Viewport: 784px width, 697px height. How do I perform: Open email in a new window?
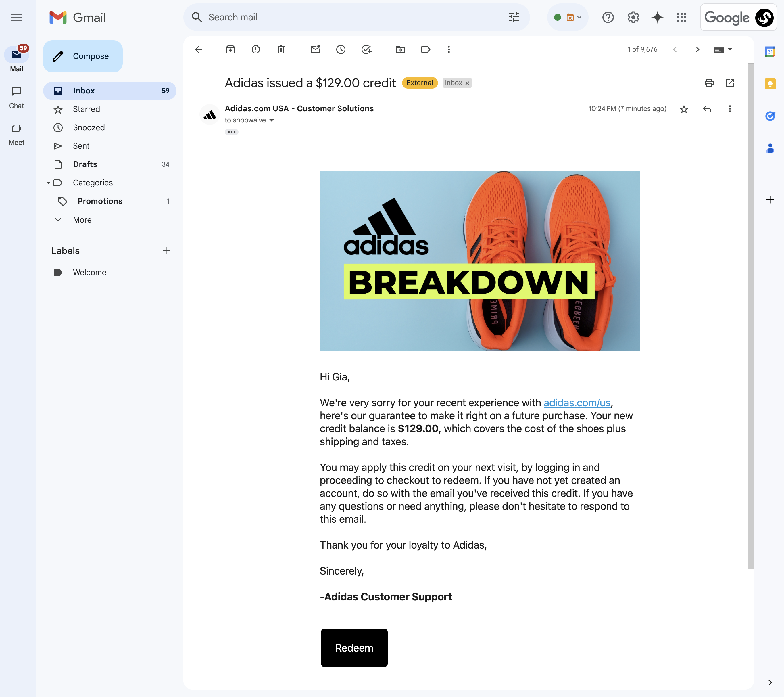click(730, 83)
